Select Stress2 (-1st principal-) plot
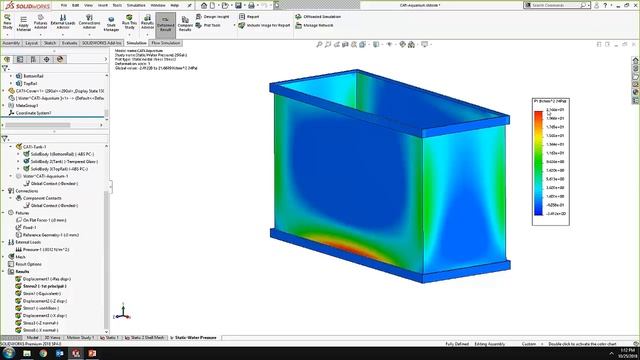 coord(41,286)
